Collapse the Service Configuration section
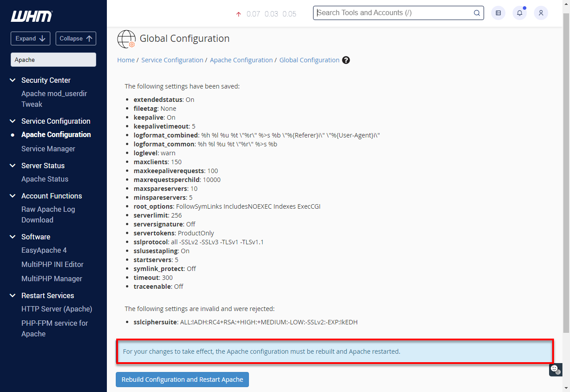Viewport: 570px width, 392px height. coord(12,121)
